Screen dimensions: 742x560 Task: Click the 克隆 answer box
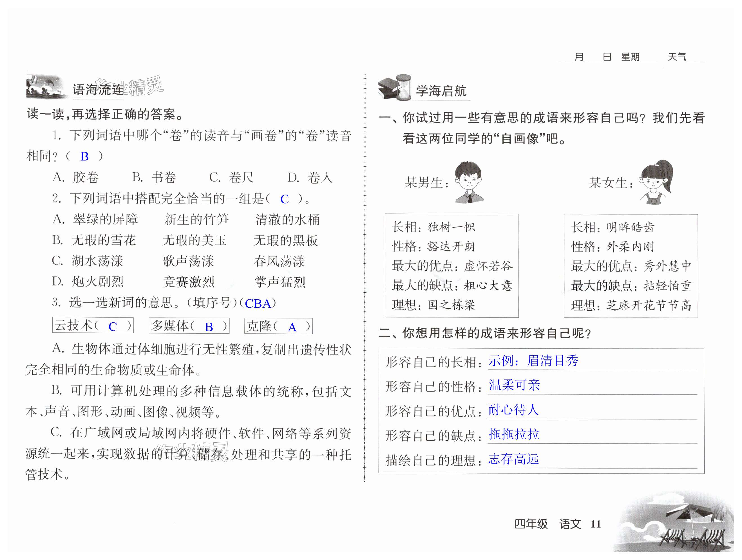278,326
